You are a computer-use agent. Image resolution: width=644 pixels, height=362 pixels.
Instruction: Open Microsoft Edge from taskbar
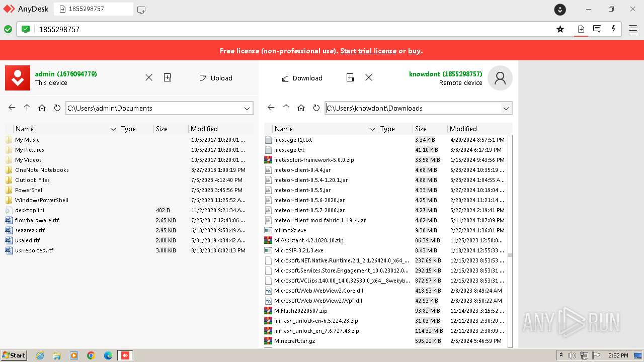(108, 355)
